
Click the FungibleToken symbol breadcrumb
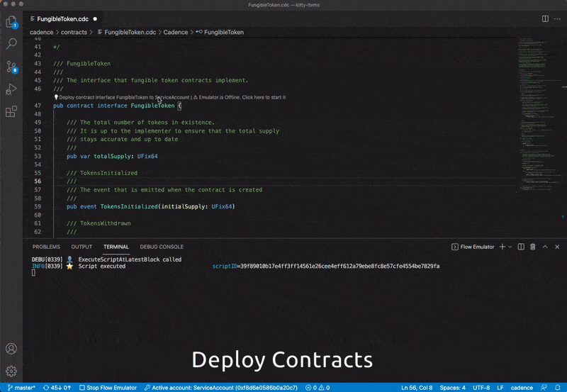[x=220, y=32]
